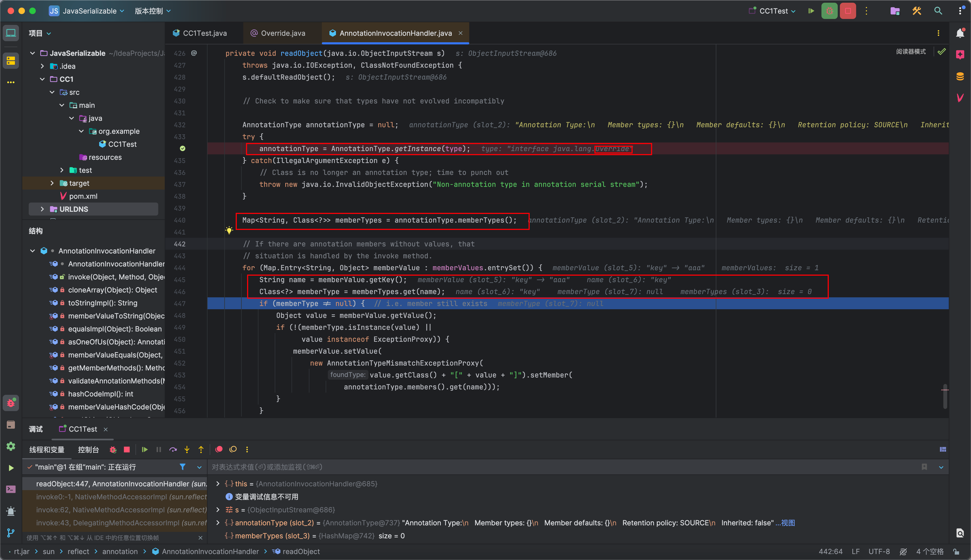
Task: Open the Database tool window icon
Action: click(x=960, y=76)
